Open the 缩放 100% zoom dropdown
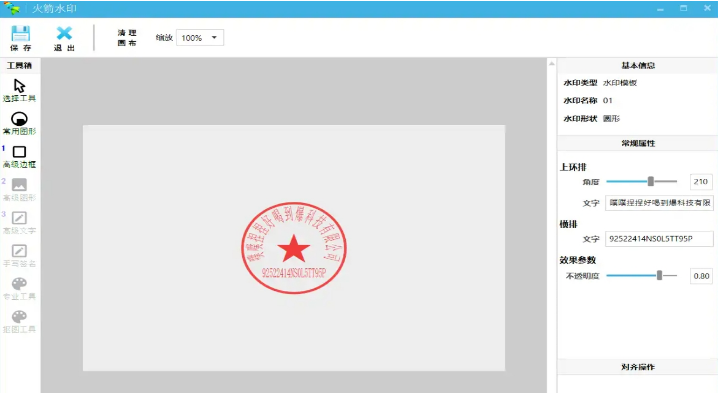Image resolution: width=719 pixels, height=393 pixels. pos(200,38)
